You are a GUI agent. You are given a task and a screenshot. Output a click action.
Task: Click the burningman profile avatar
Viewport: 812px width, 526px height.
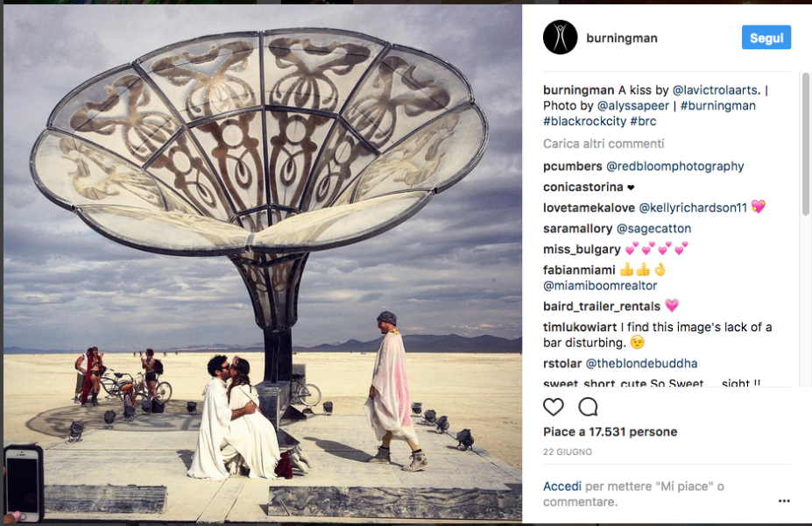tap(560, 38)
